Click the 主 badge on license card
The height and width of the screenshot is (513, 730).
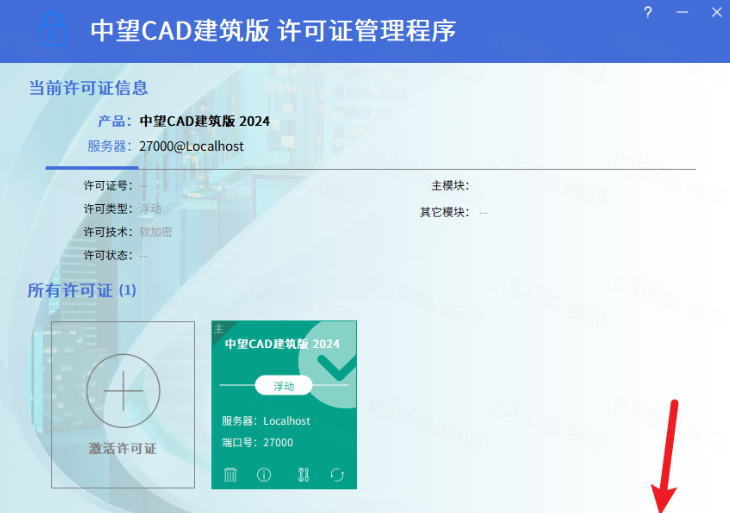click(x=219, y=328)
